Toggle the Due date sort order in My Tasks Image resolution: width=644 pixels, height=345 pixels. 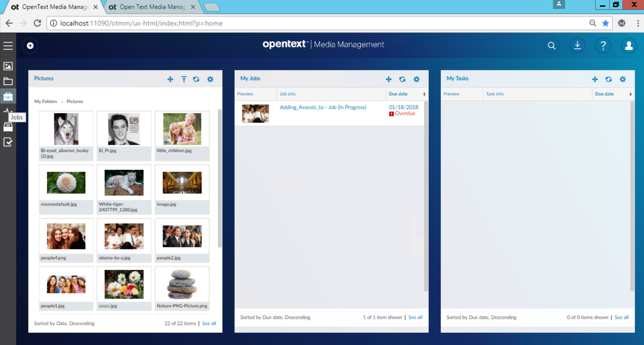630,94
